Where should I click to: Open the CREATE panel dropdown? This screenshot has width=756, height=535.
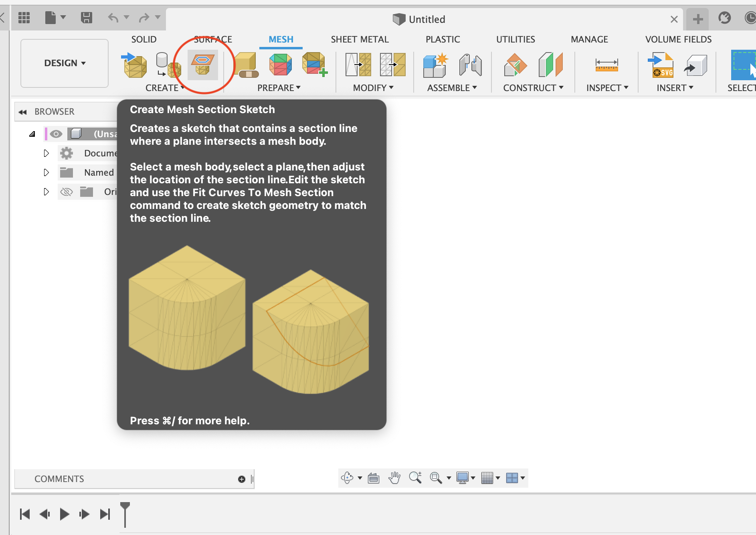[x=165, y=88]
